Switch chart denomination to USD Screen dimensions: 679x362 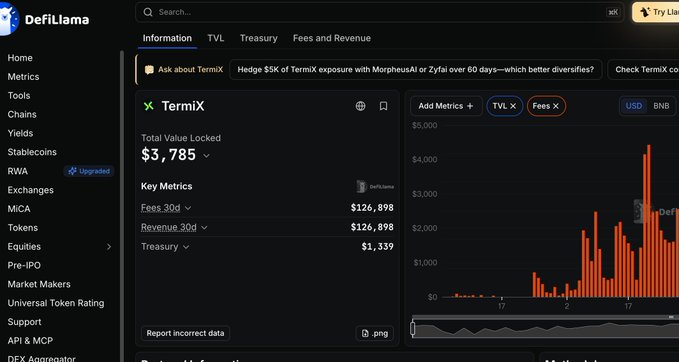tap(634, 106)
